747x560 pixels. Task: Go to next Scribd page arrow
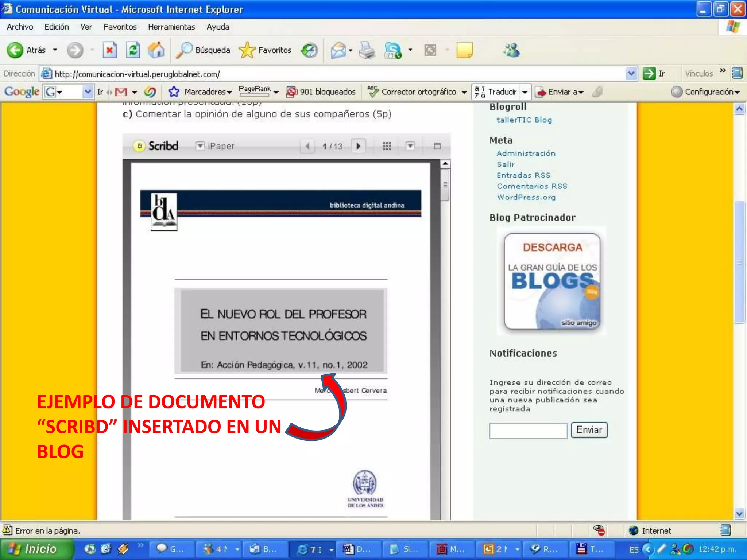[x=358, y=146]
